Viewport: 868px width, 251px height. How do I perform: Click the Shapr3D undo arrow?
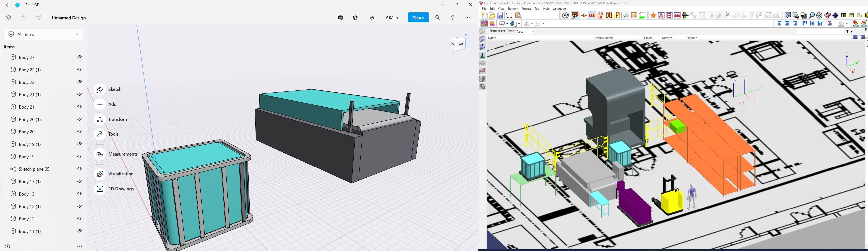(24, 17)
